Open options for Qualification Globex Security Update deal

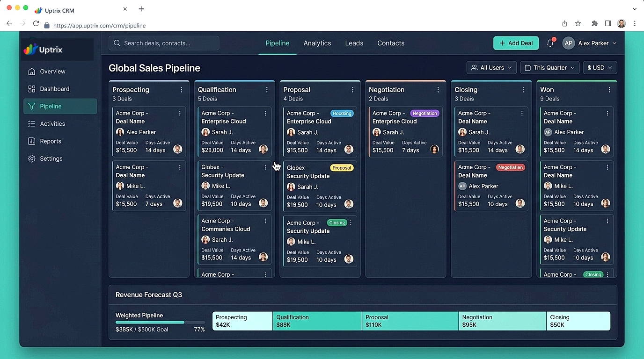point(265,167)
